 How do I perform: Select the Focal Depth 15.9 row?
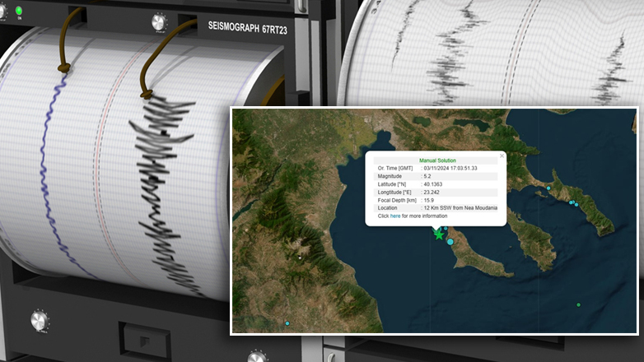click(436, 200)
